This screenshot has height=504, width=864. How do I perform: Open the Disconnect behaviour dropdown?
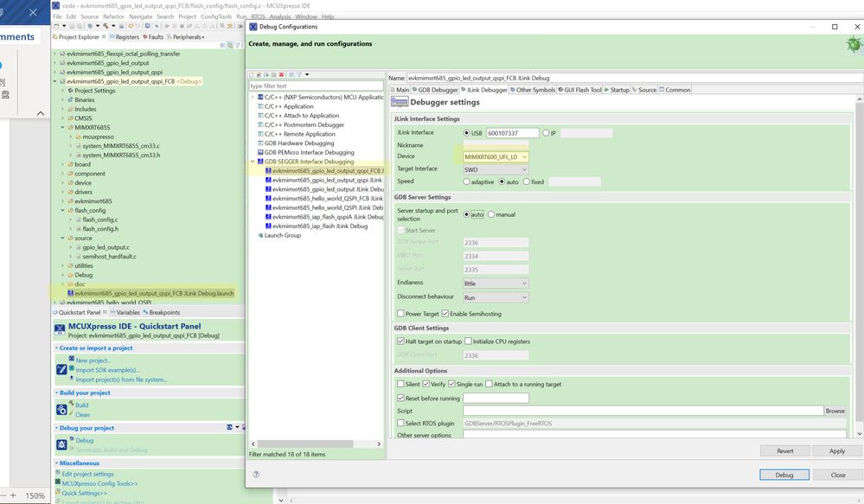pos(496,297)
